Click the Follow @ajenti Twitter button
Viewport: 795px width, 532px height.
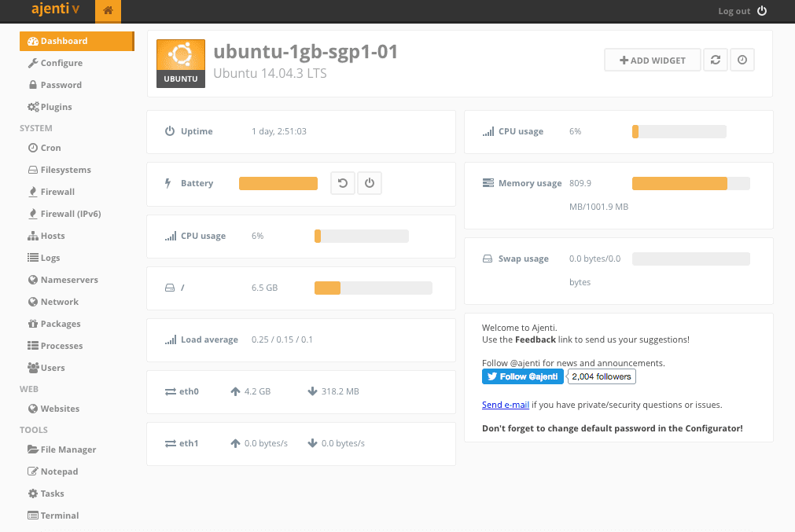(523, 376)
